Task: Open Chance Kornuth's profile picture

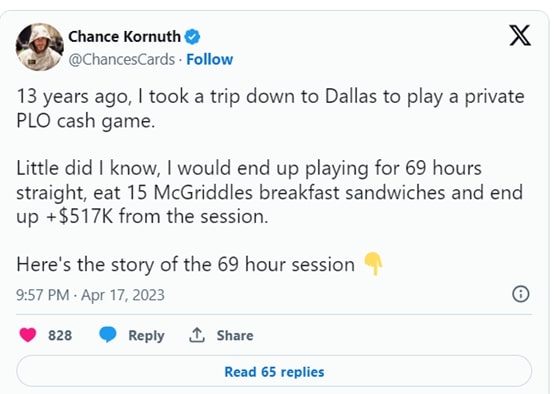Action: pos(40,47)
